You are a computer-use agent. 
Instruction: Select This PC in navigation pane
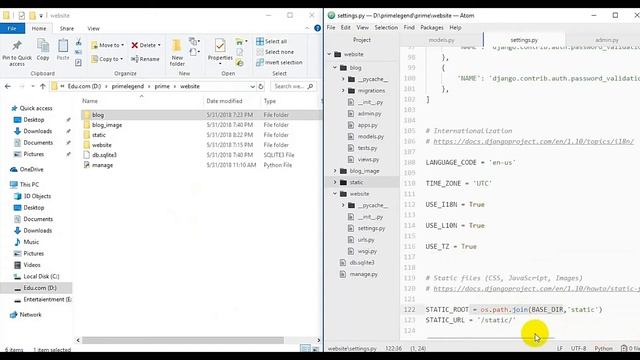(x=29, y=184)
